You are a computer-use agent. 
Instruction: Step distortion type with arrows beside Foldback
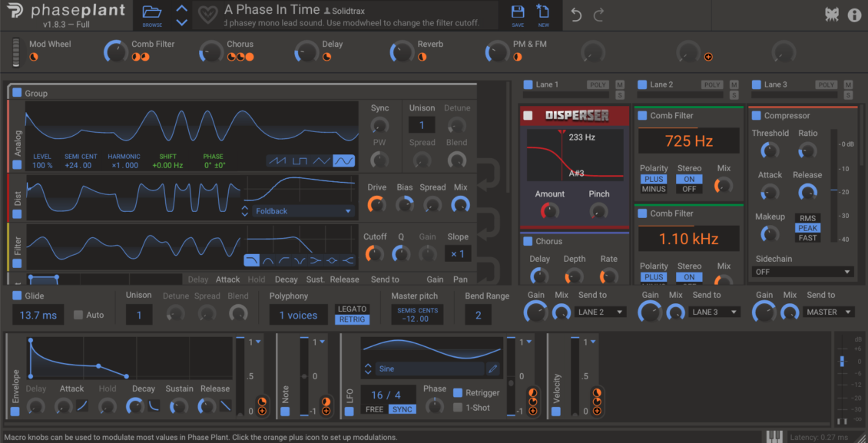pos(245,210)
